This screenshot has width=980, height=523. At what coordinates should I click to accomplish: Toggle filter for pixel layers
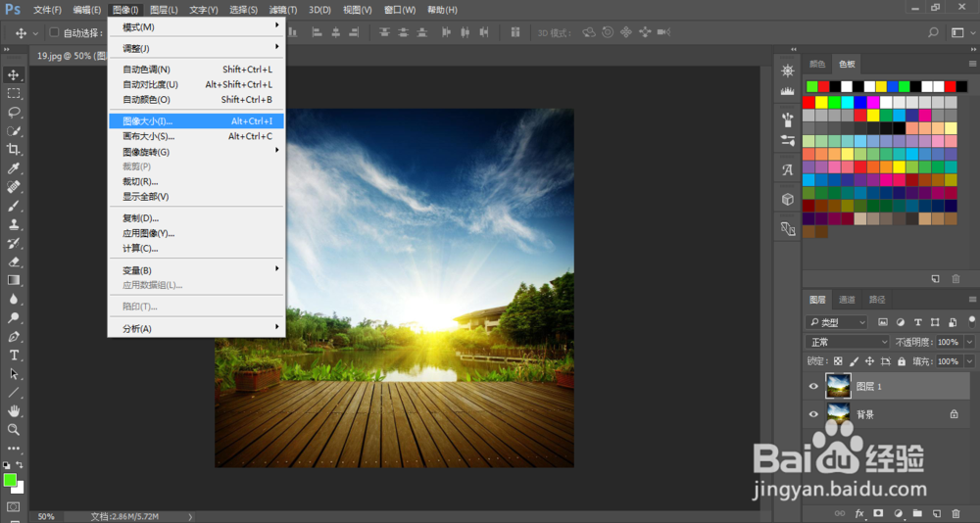883,322
